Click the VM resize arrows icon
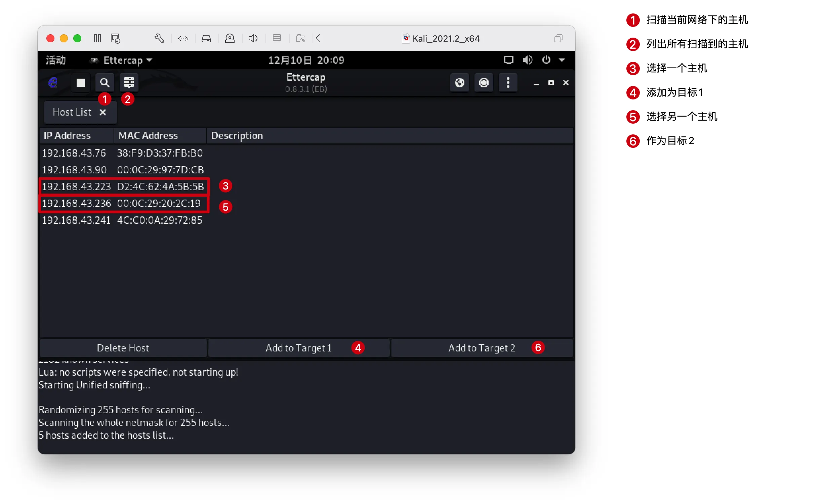828x504 pixels. click(x=183, y=39)
